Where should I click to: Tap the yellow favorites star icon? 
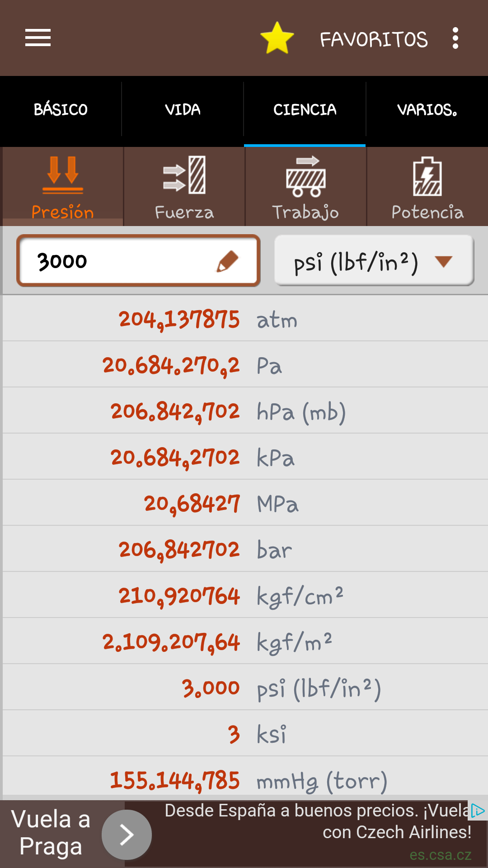[277, 38]
